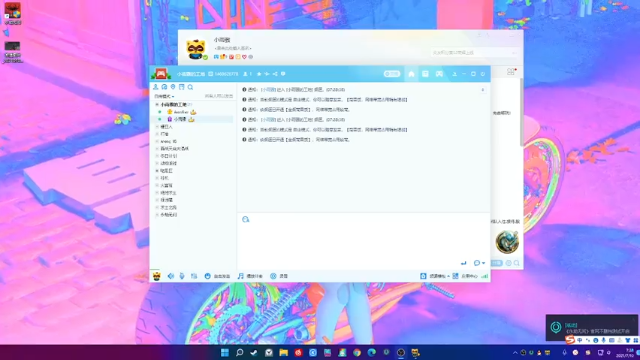The image size is (640, 360).
Task: Expand the anime sub-channel
Action: pos(157,141)
